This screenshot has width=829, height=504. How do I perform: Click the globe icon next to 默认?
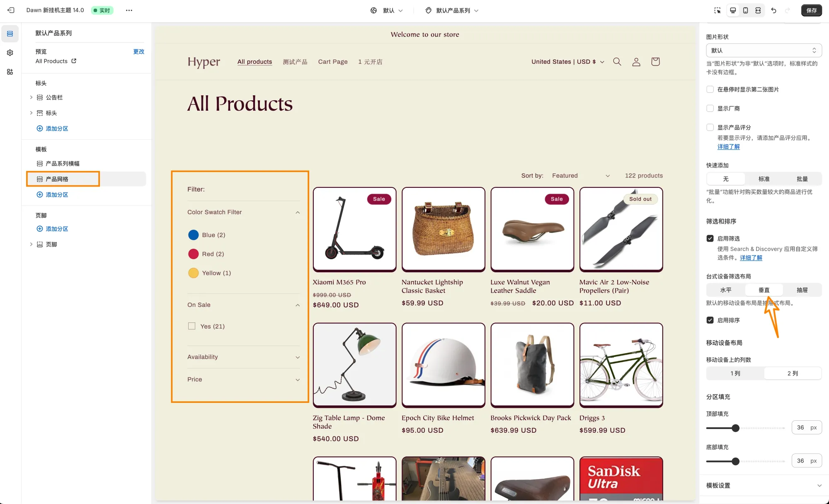click(373, 10)
